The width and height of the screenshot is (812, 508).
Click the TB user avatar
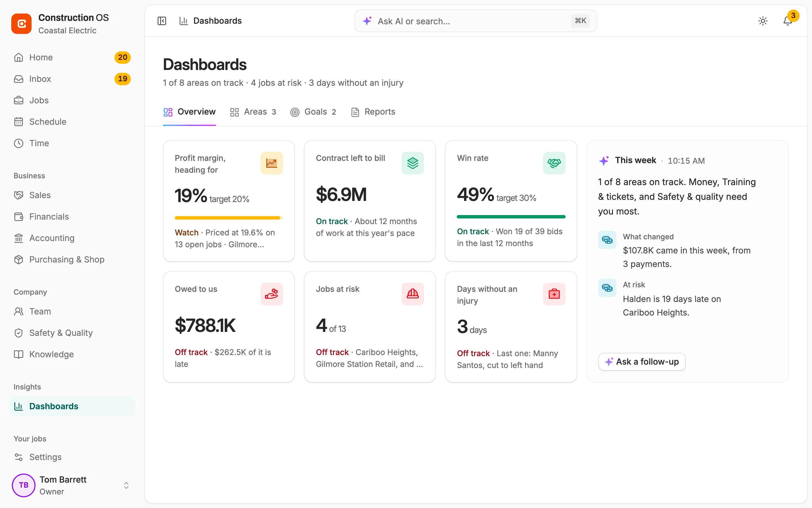click(23, 485)
